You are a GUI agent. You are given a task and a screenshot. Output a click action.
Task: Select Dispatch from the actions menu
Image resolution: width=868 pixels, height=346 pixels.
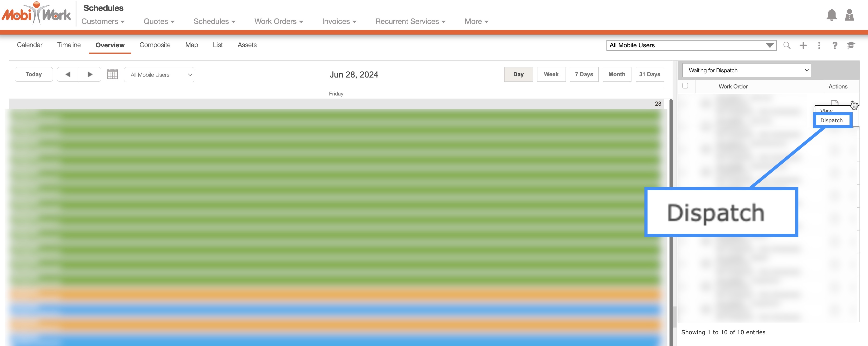pyautogui.click(x=831, y=120)
